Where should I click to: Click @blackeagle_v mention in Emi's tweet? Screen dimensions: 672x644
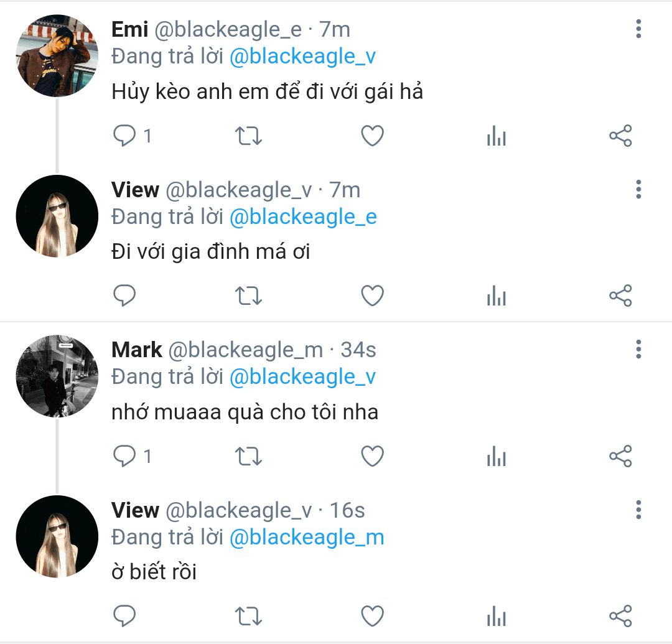tap(302, 57)
